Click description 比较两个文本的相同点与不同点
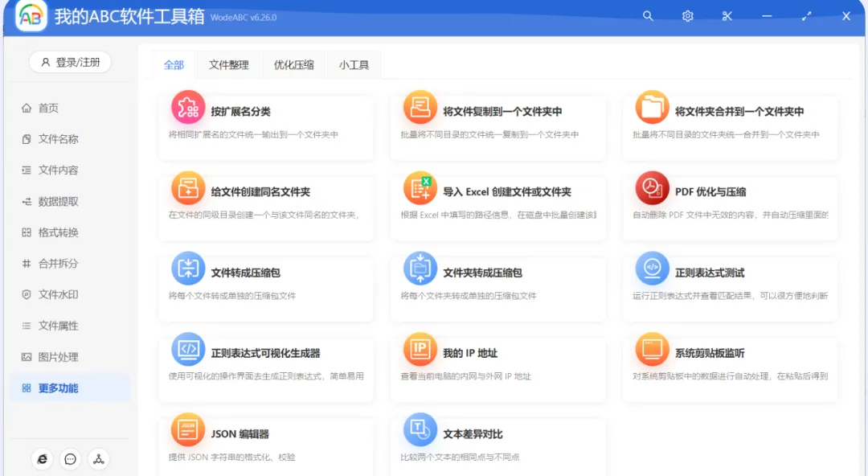Image resolution: width=868 pixels, height=476 pixels. (460, 458)
